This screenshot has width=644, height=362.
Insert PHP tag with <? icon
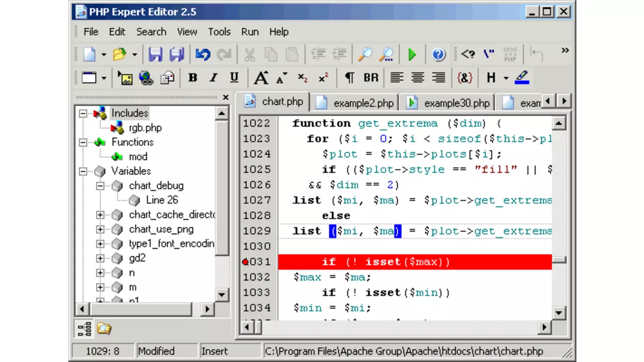(x=468, y=54)
